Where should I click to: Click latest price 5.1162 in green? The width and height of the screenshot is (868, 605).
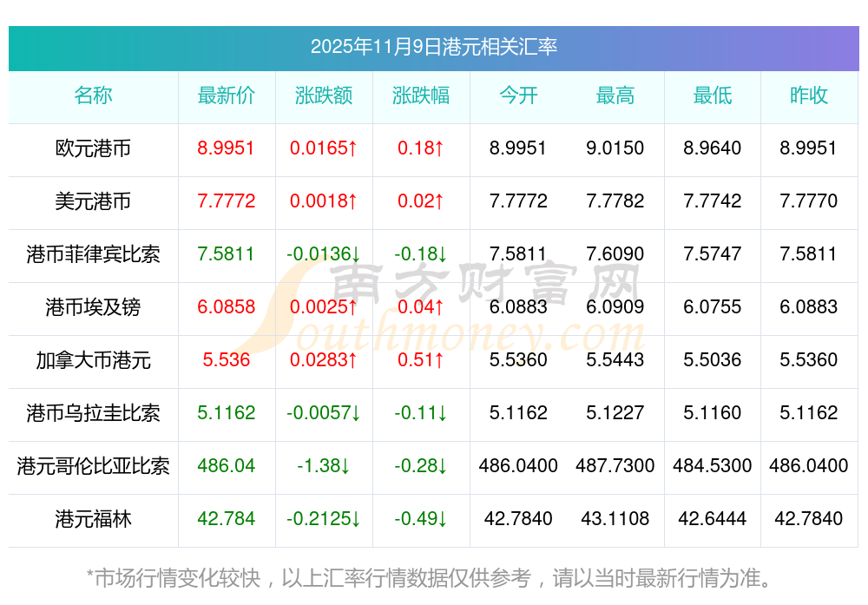tap(226, 413)
